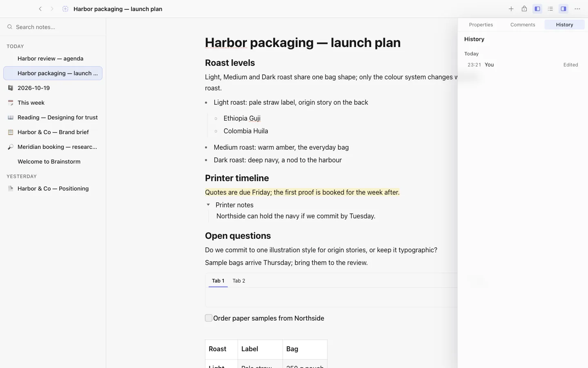588x368 pixels.
Task: Click the open book icon beside Reading note
Action: coord(11,117)
